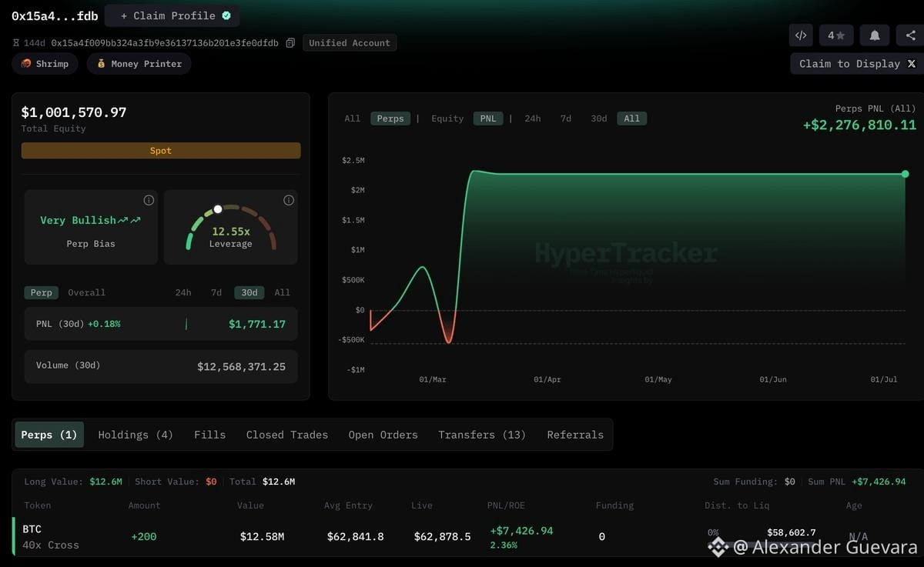Set stats period to 7d in left panel
This screenshot has height=567, width=924.
[x=216, y=292]
